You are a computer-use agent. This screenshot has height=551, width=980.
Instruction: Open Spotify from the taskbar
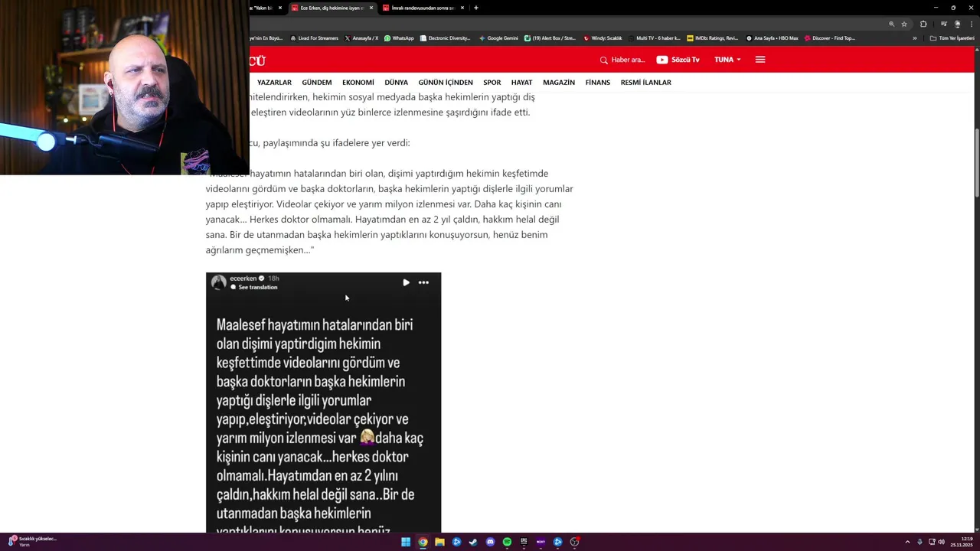507,542
